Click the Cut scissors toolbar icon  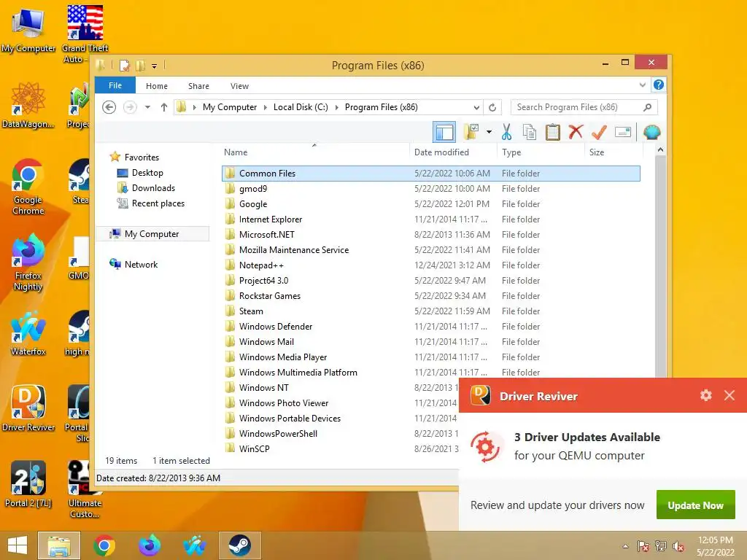(506, 133)
